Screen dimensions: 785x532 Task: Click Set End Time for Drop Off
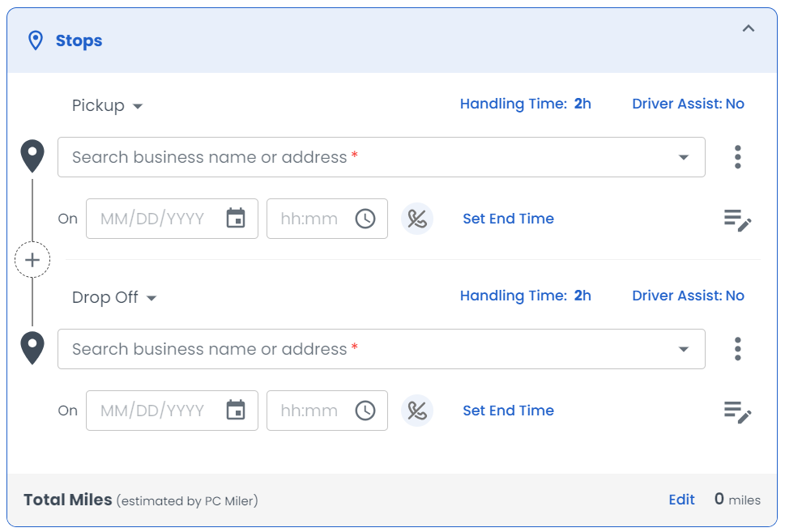click(x=508, y=411)
